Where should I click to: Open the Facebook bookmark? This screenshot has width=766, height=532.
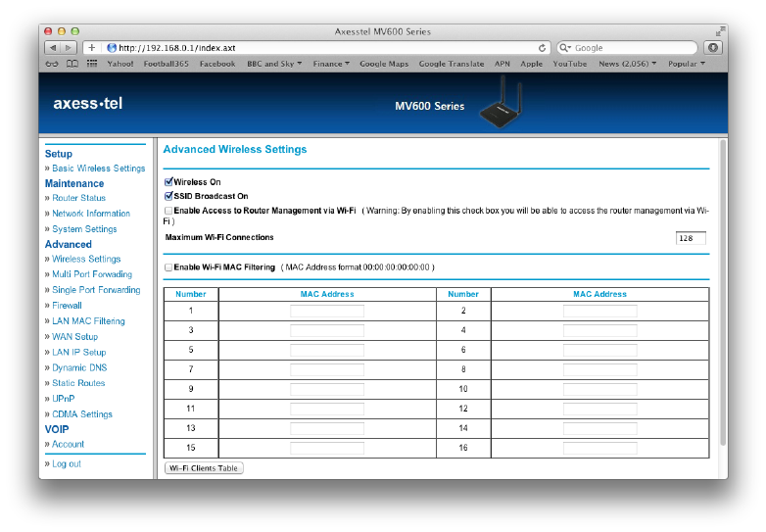[217, 64]
